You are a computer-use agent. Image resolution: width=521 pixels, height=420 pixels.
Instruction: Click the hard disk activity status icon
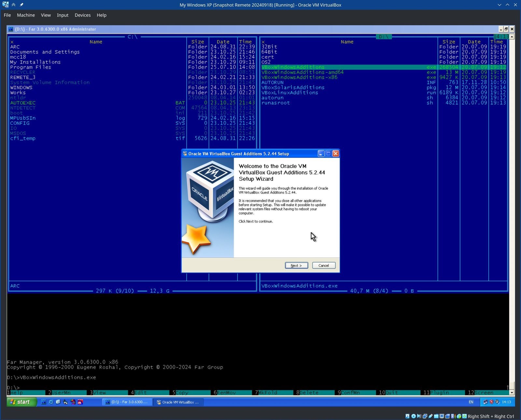[x=407, y=416]
